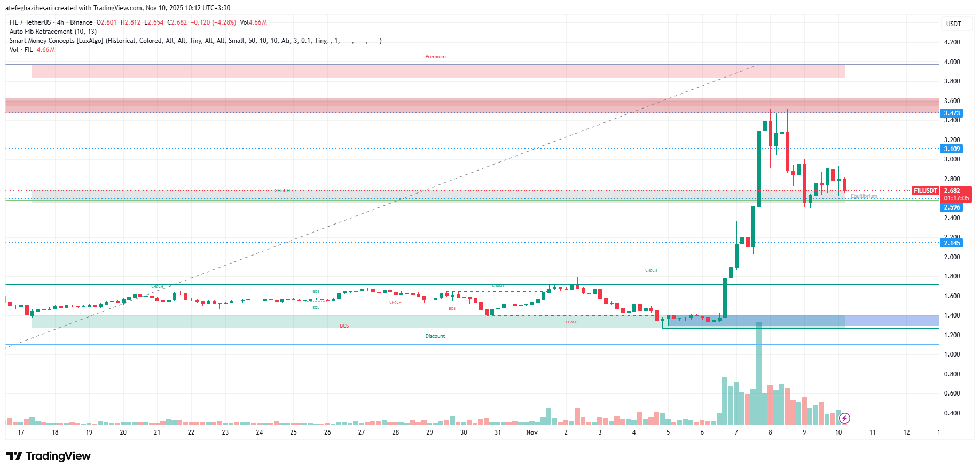Click the TradingView logo at bottom left

click(49, 456)
